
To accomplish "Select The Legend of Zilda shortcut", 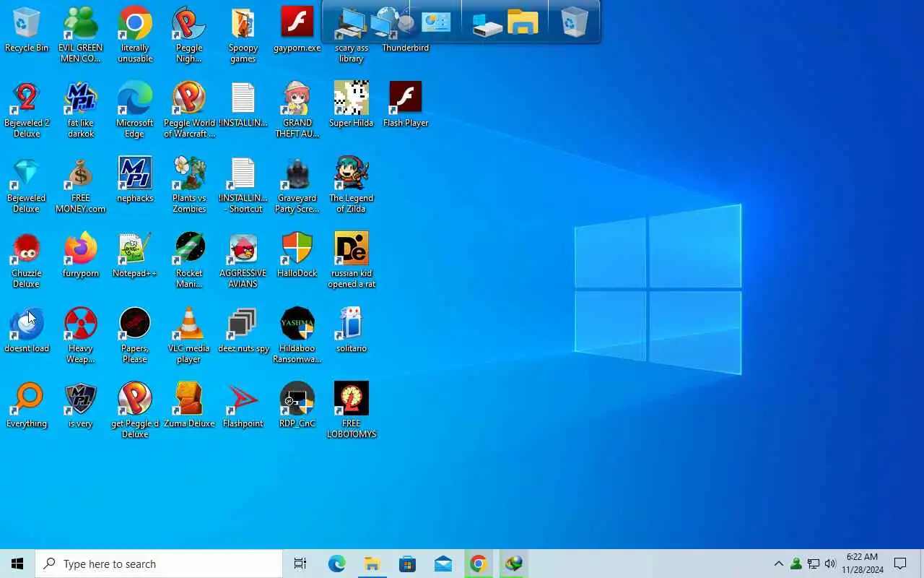I will coord(352,185).
